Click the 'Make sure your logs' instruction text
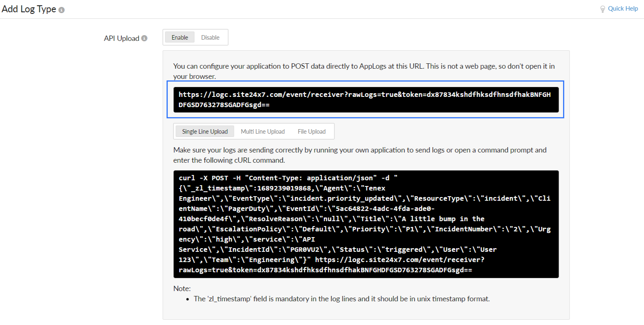This screenshot has height=325, width=644. 359,150
